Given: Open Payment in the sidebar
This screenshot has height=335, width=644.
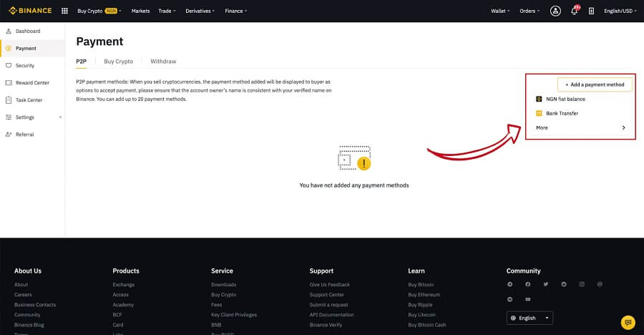Looking at the screenshot, I should 32,49.
